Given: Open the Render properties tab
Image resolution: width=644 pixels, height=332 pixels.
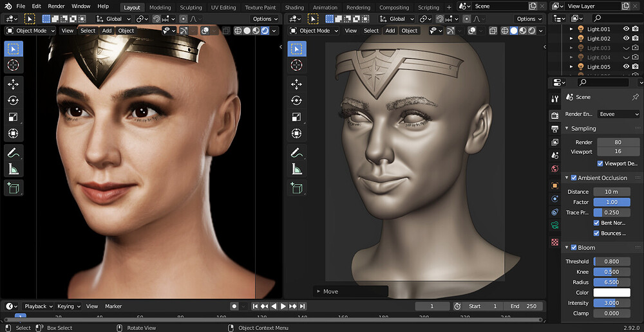Looking at the screenshot, I should pos(555,115).
